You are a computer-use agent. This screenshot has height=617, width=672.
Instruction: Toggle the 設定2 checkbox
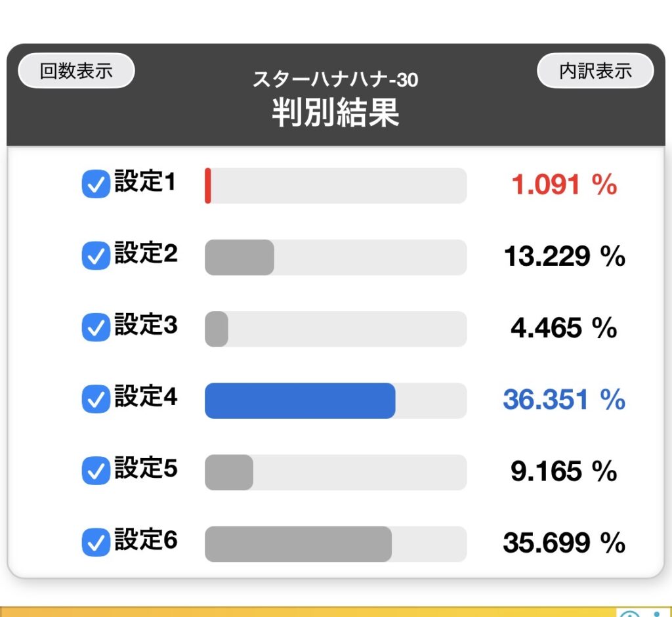(x=96, y=257)
